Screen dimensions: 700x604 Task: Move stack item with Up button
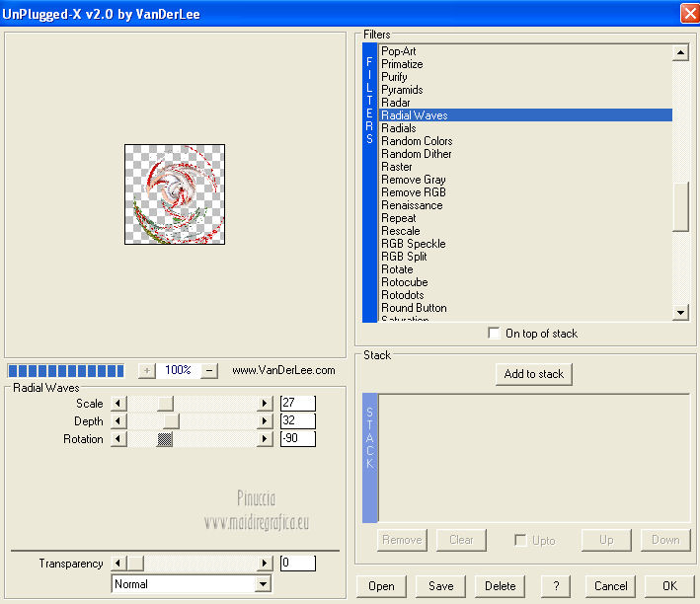tap(606, 540)
